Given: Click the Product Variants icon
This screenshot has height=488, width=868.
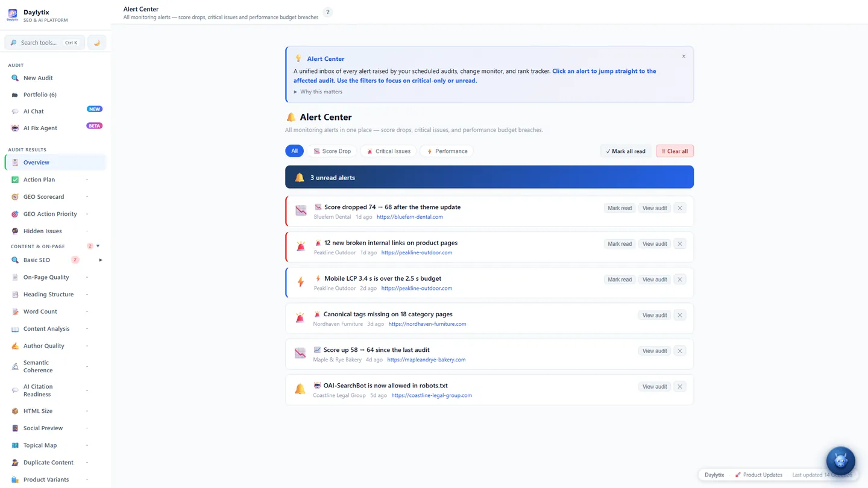Looking at the screenshot, I should pos(15,480).
